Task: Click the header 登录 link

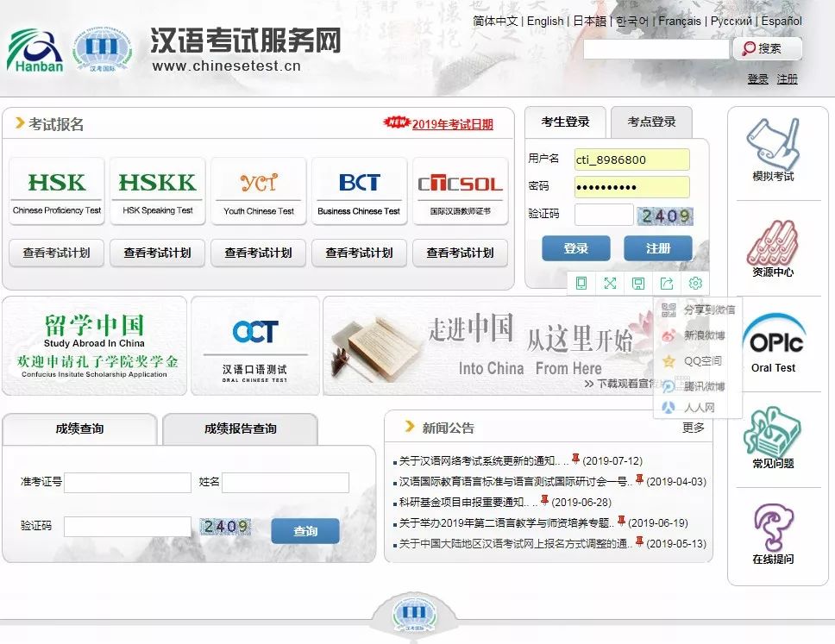Action: [757, 79]
